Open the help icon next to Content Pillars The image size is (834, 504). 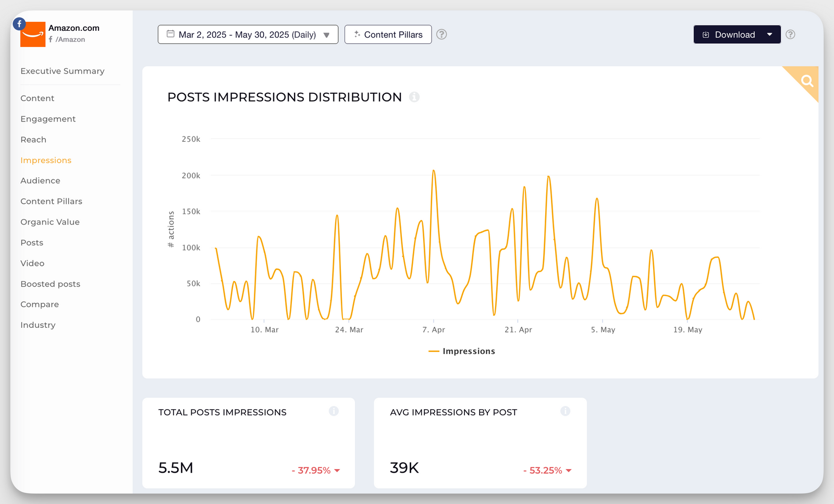[x=441, y=34]
